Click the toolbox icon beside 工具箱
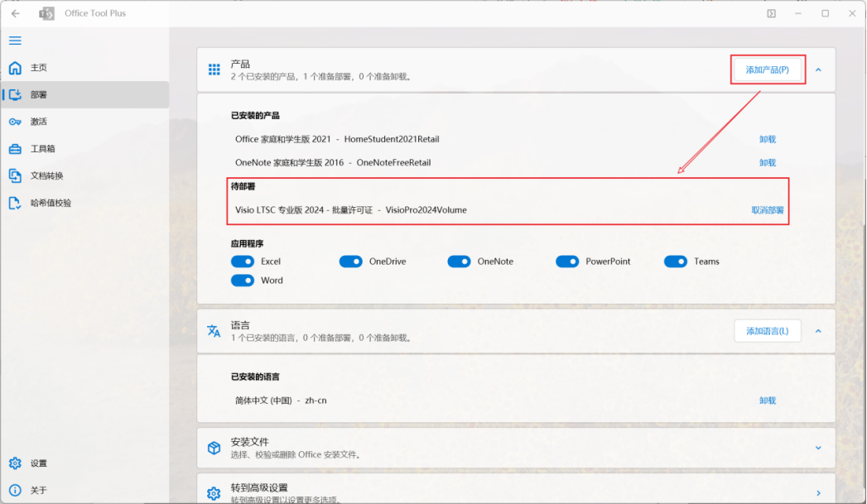The height and width of the screenshot is (504, 867). point(15,149)
